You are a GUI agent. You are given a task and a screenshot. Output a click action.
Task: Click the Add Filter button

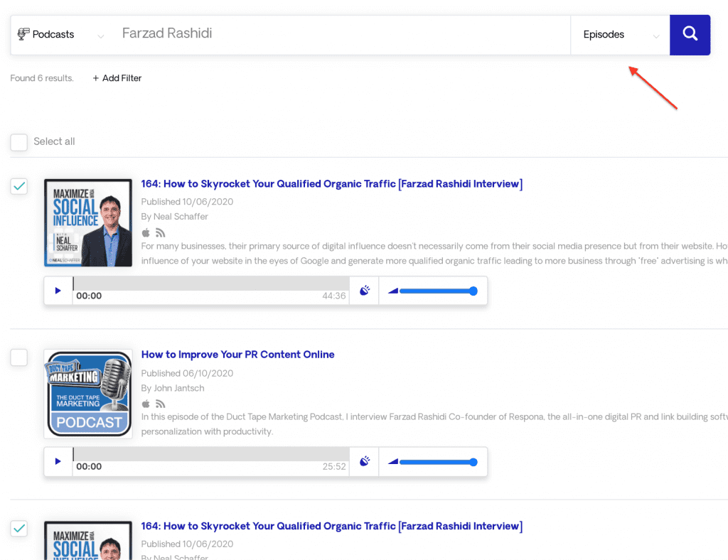click(117, 78)
